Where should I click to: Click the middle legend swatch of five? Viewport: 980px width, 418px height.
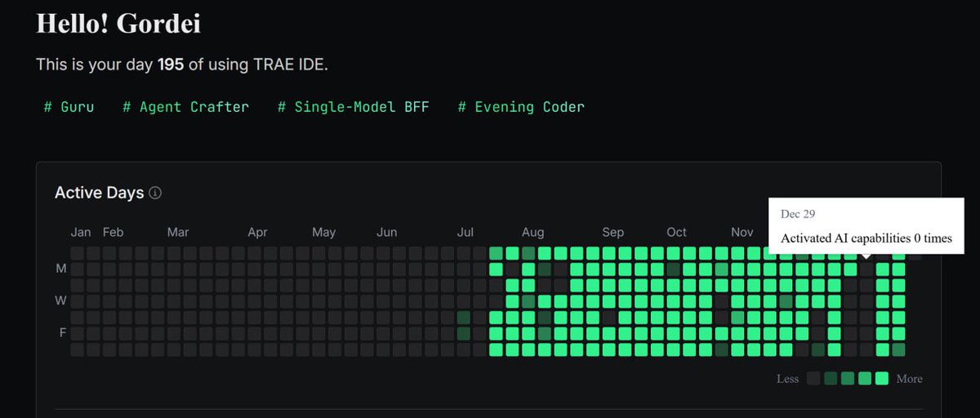point(848,378)
